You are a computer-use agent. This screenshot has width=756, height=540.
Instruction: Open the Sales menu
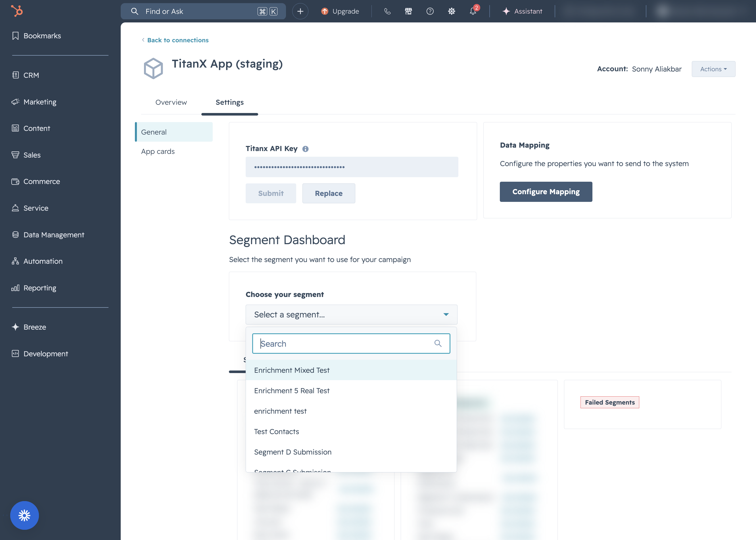click(26, 155)
